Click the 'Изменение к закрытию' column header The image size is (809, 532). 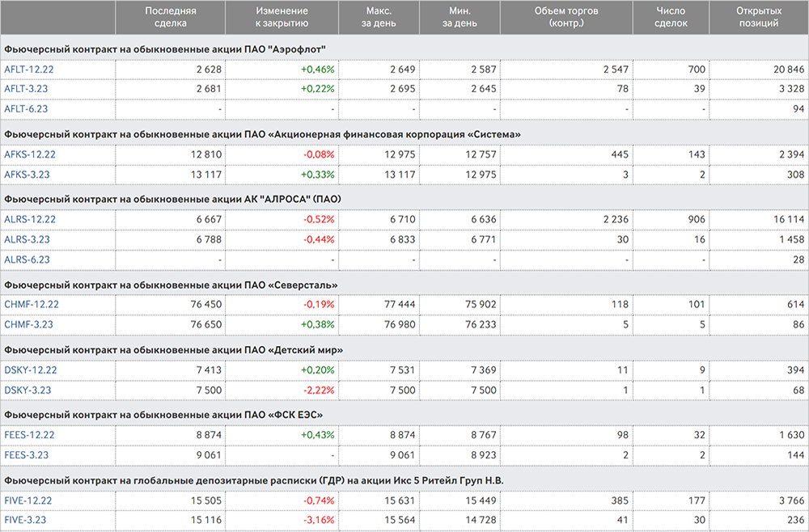(282, 17)
